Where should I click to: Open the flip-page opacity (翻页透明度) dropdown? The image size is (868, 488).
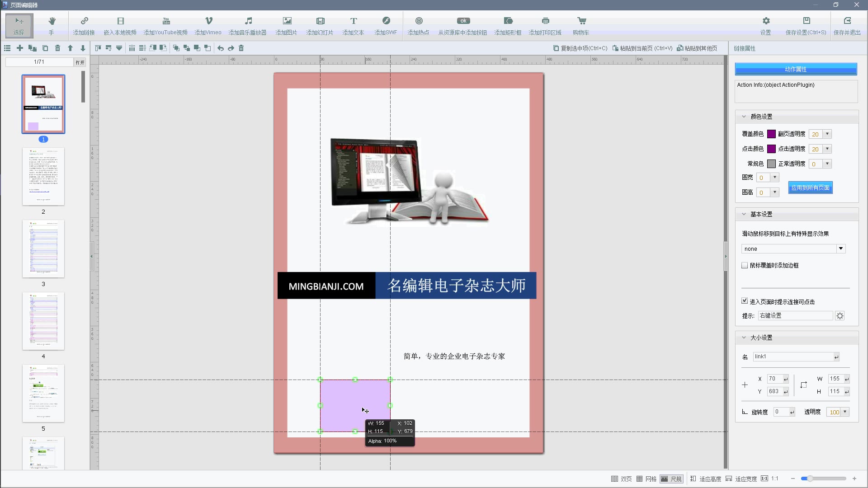tap(827, 134)
